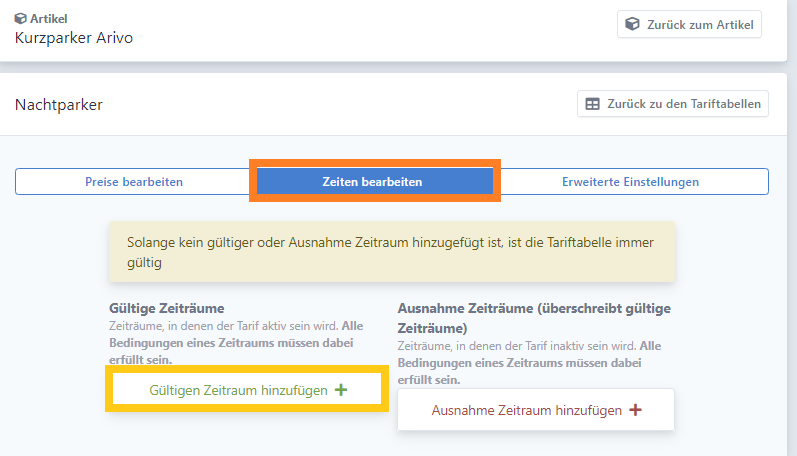797x456 pixels.
Task: Add exception via Ausnahme Zeitraum hinzufügen label
Action: coord(527,410)
